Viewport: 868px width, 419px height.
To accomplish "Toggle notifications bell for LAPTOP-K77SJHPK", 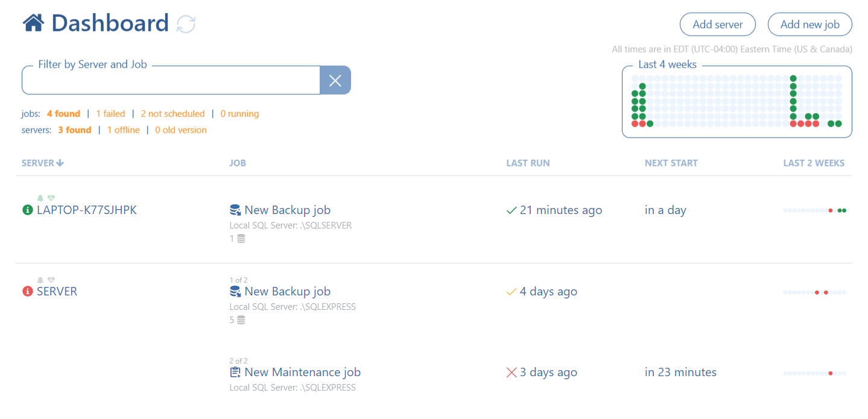I will [39, 198].
